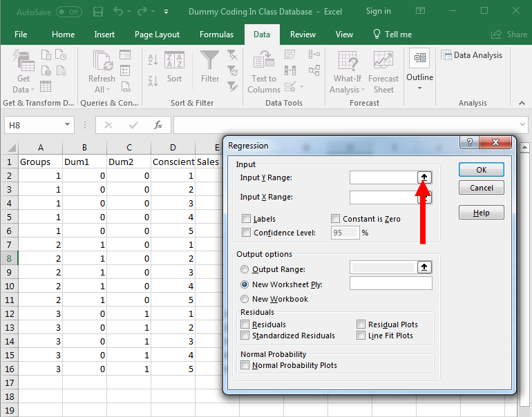The image size is (532, 417).
Task: Sort A to Z ascending
Action: tap(153, 59)
